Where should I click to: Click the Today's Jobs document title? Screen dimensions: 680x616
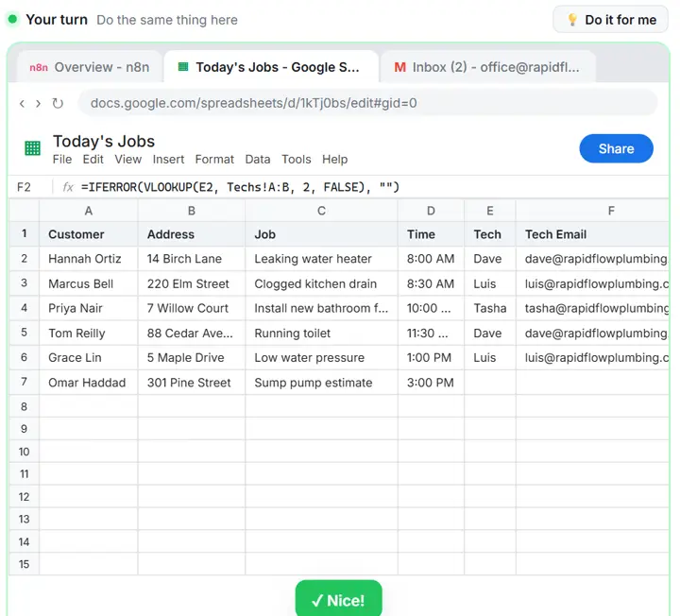(104, 142)
